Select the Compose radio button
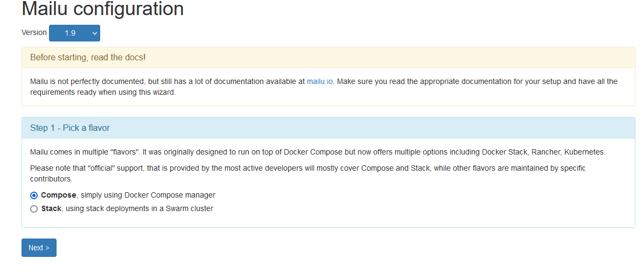Viewport: 644px width, 273px height. [x=34, y=195]
